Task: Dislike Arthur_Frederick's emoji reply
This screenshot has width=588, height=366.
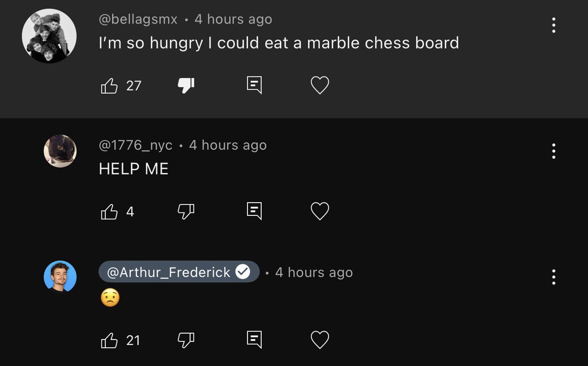Action: (x=186, y=339)
